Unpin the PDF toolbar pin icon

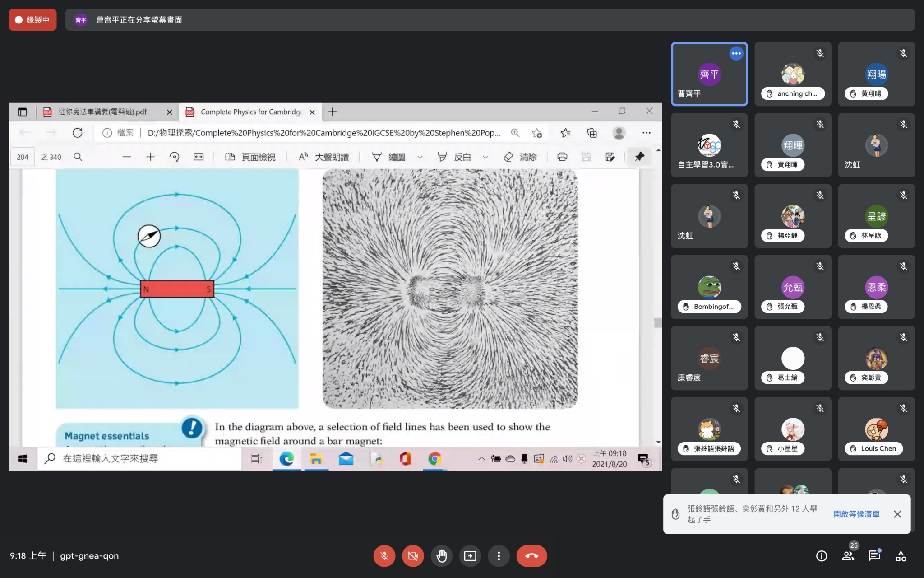pos(639,157)
